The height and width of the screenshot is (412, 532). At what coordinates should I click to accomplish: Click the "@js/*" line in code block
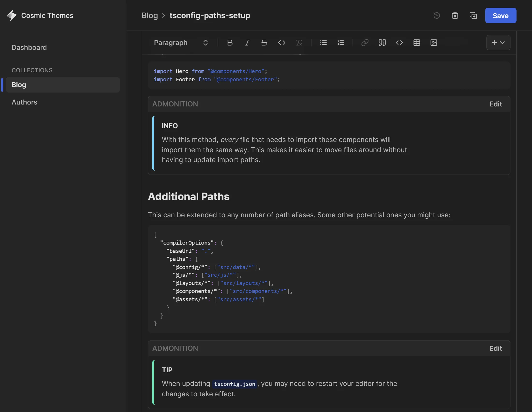click(207, 275)
